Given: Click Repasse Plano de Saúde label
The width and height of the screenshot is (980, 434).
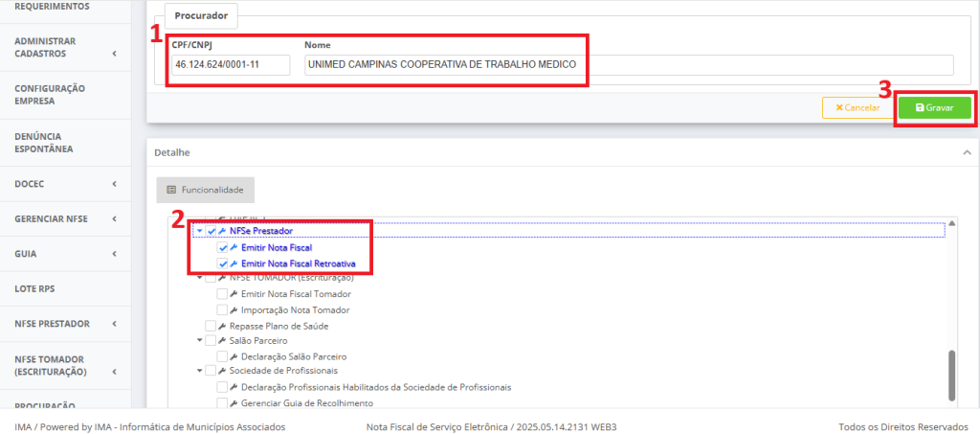Looking at the screenshot, I should pos(278,326).
